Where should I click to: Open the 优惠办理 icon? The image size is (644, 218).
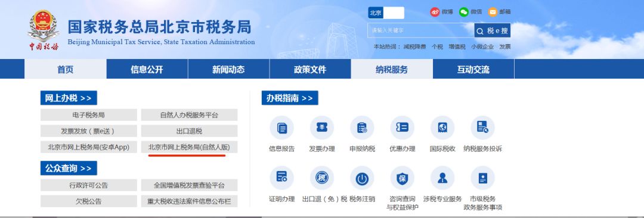402,127
